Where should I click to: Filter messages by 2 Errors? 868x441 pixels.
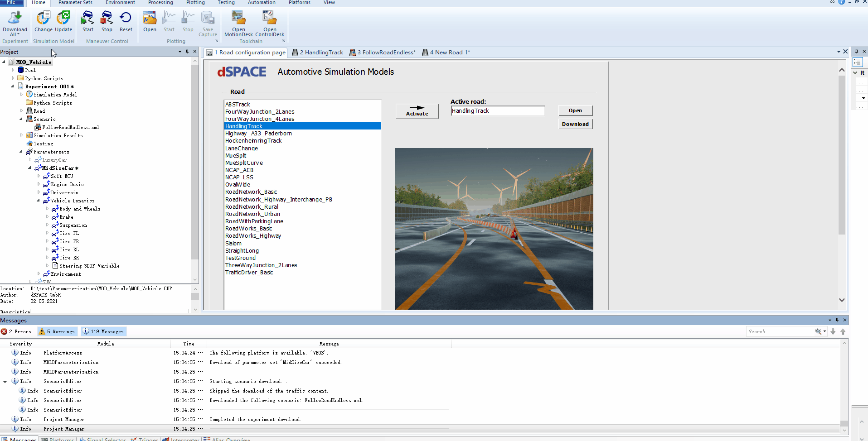coord(16,331)
